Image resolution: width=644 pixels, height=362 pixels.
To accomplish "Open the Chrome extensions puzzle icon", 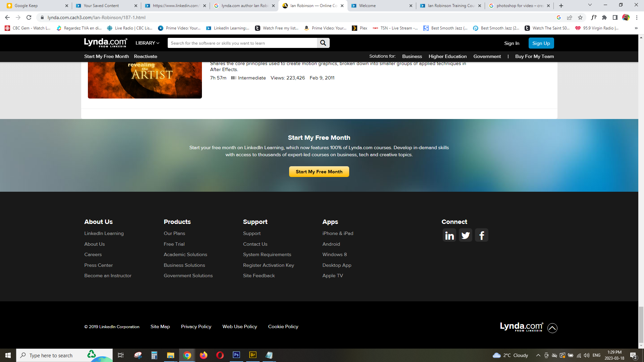I will [604, 17].
